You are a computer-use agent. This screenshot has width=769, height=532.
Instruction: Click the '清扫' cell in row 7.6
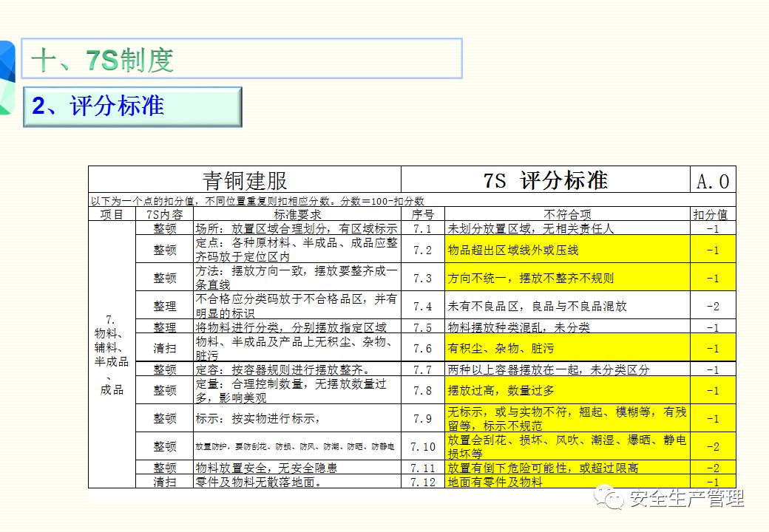(x=164, y=348)
